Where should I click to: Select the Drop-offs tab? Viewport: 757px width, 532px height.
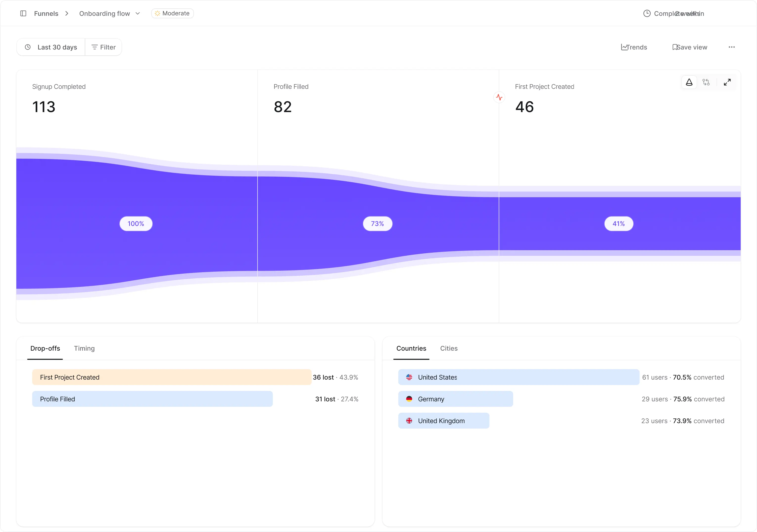45,348
